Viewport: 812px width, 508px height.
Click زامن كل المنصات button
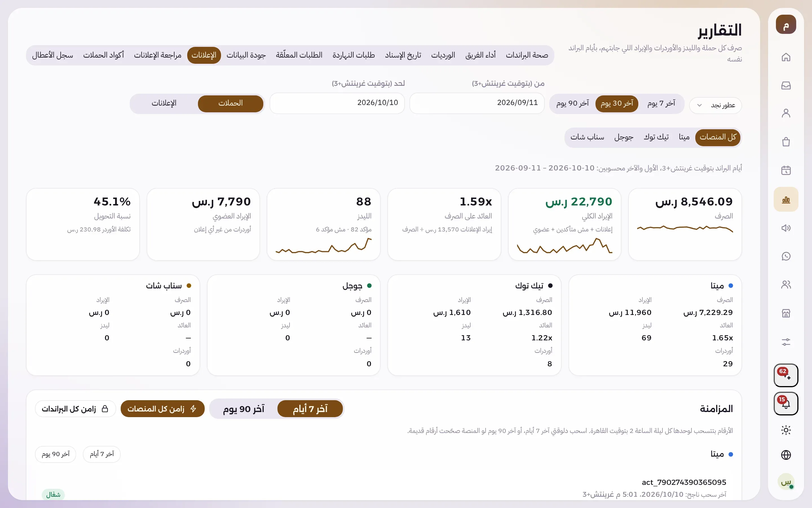[162, 409]
